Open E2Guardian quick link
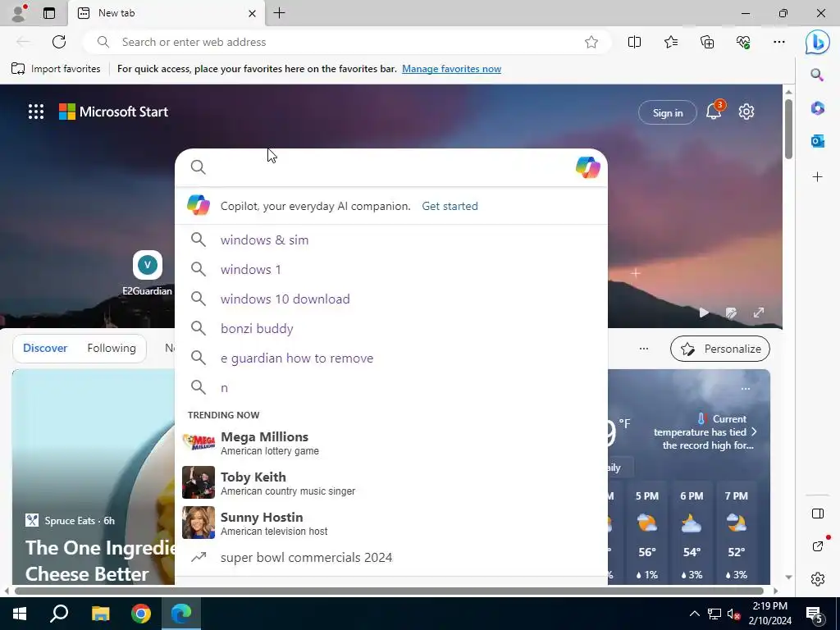 (x=148, y=273)
